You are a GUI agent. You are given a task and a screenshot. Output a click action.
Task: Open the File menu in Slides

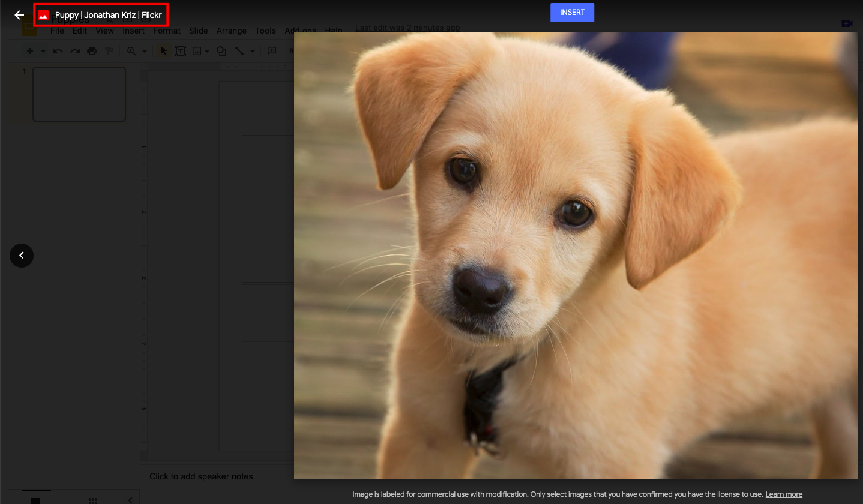(57, 31)
